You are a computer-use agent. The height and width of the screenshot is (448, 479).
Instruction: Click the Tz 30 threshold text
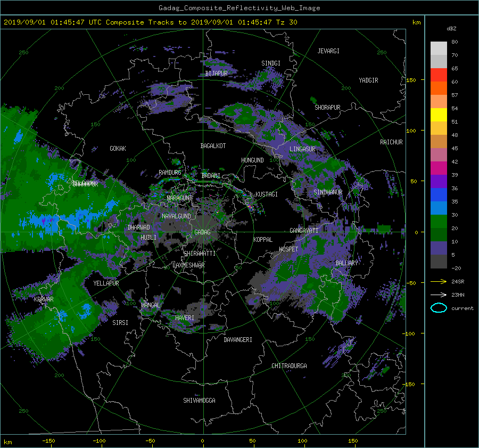(286, 22)
